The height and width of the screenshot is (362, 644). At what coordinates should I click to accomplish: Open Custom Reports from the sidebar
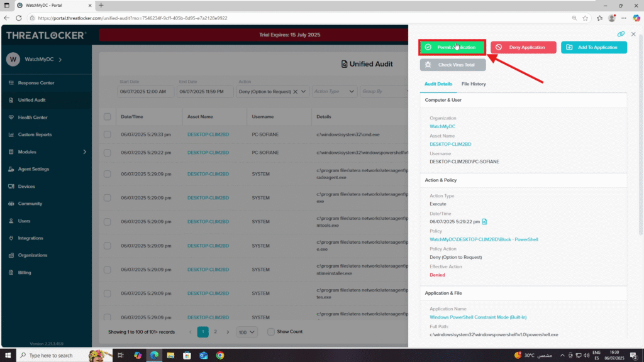[x=35, y=134]
